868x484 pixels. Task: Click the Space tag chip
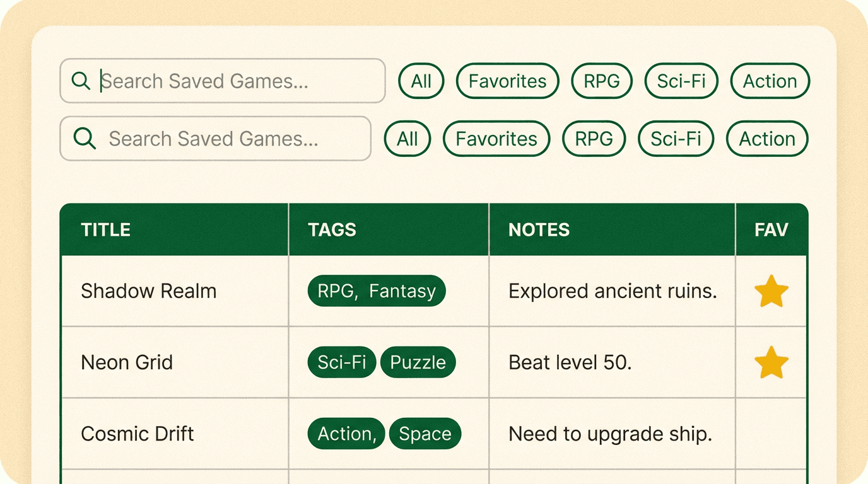pos(425,434)
